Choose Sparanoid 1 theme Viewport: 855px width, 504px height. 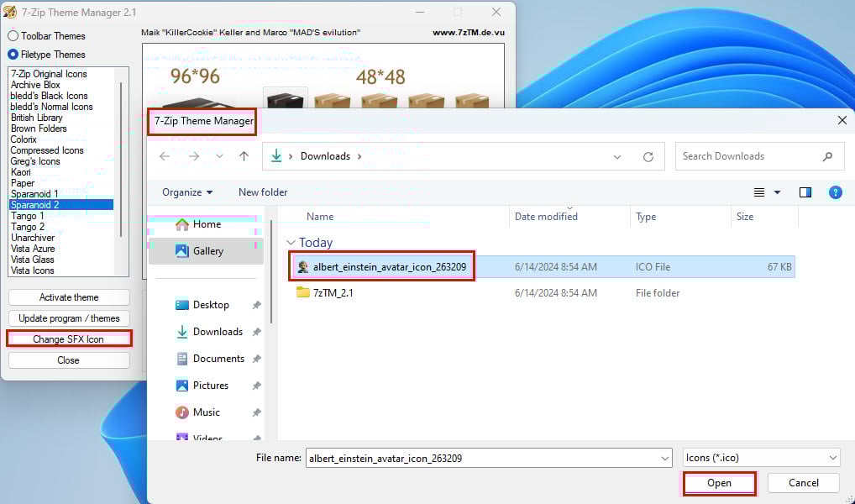pyautogui.click(x=34, y=194)
